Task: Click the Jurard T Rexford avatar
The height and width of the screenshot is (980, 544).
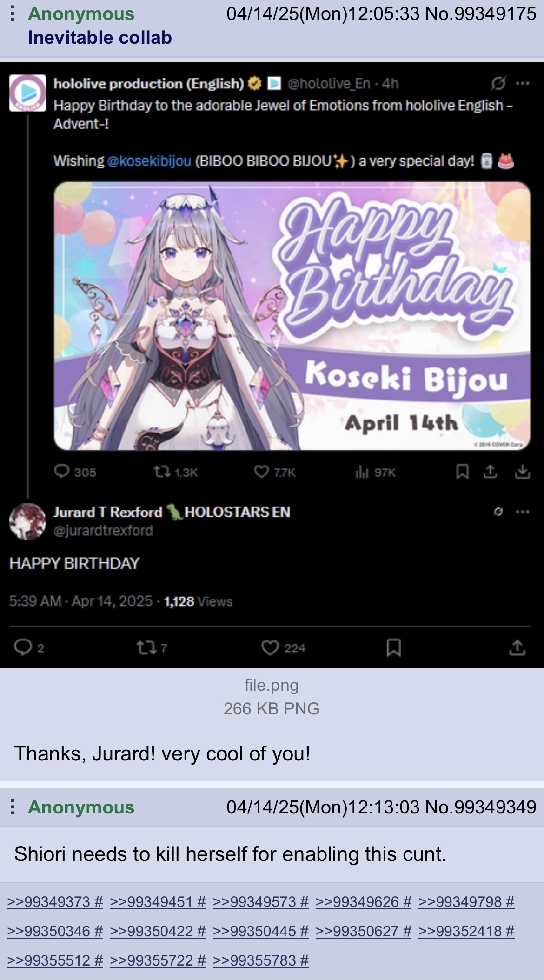Action: click(28, 521)
